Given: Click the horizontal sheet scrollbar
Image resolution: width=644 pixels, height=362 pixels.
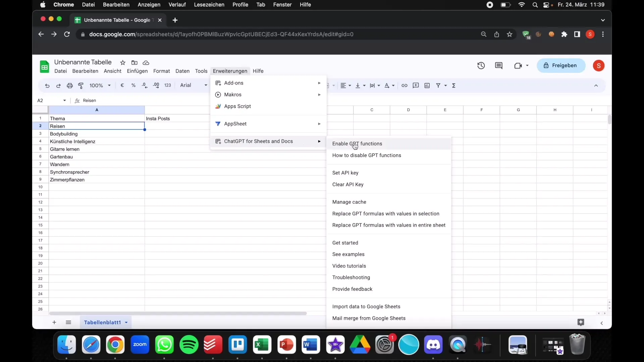Looking at the screenshot, I should click(x=178, y=314).
